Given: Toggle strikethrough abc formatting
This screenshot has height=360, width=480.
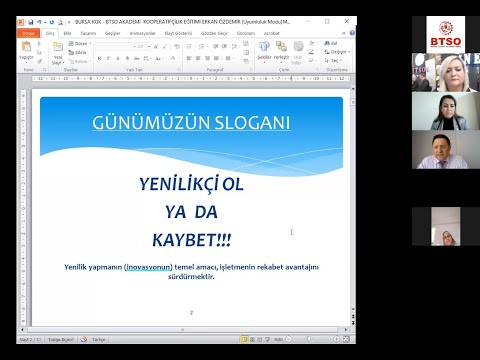Looking at the screenshot, I should pos(137,58).
